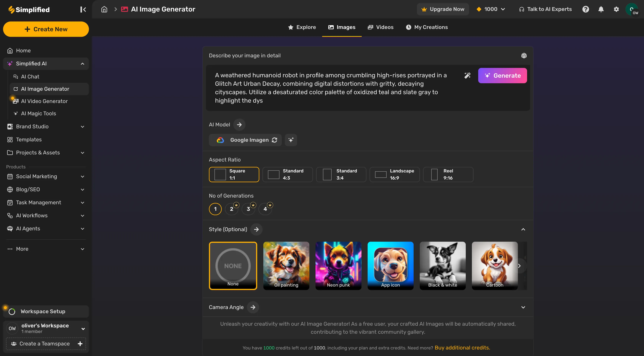Open the My Creations tab

pos(427,27)
